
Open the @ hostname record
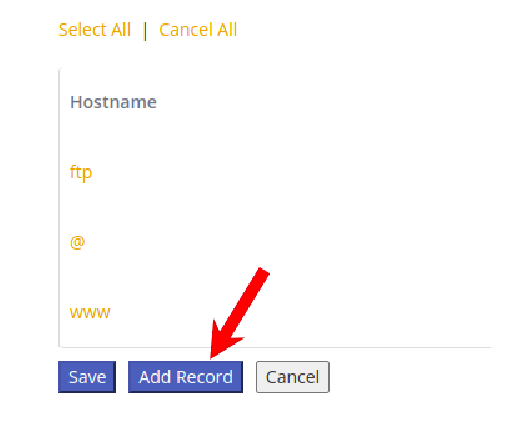point(77,242)
